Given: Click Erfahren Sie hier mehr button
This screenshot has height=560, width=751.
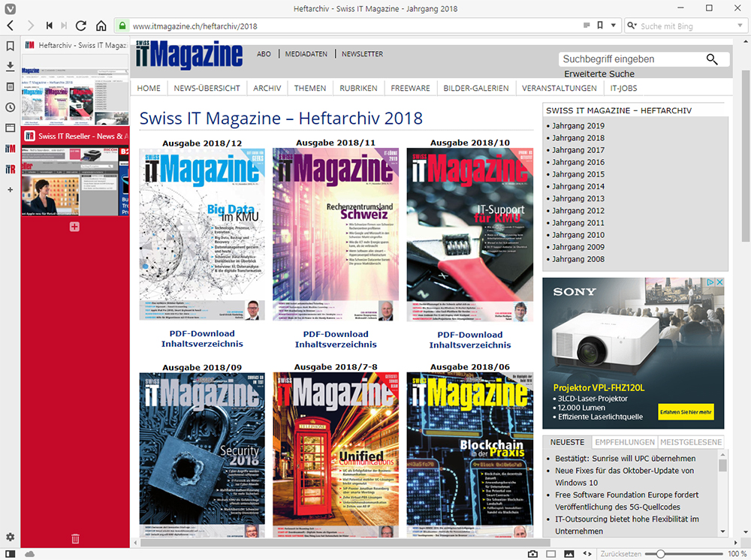Looking at the screenshot, I should coord(686,412).
